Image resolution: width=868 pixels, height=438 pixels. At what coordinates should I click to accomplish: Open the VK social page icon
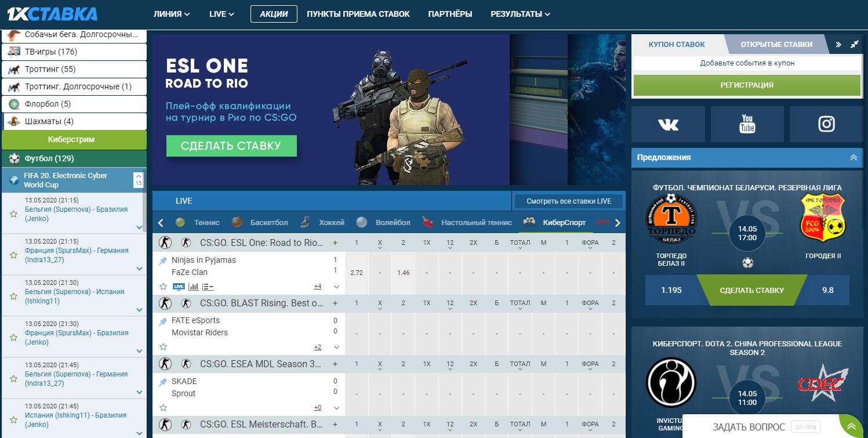[668, 124]
